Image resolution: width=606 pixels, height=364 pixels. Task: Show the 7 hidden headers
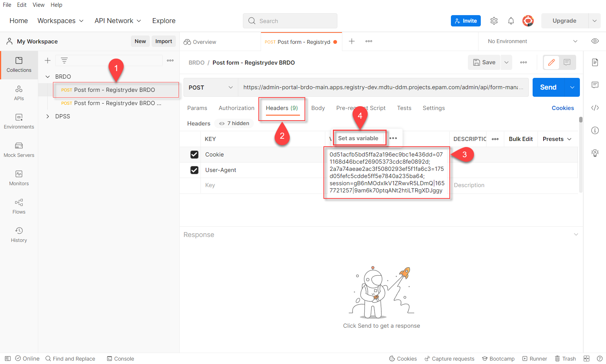tap(234, 124)
